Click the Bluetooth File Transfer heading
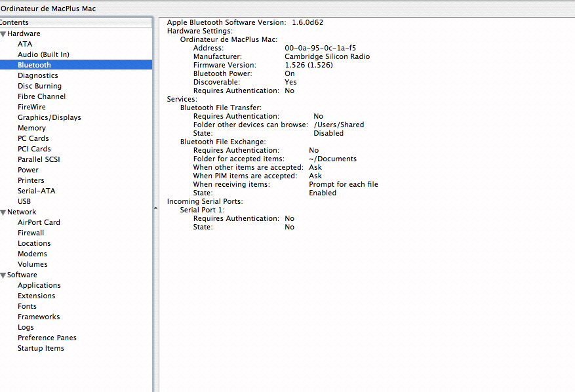The width and height of the screenshot is (575, 392). tap(221, 108)
